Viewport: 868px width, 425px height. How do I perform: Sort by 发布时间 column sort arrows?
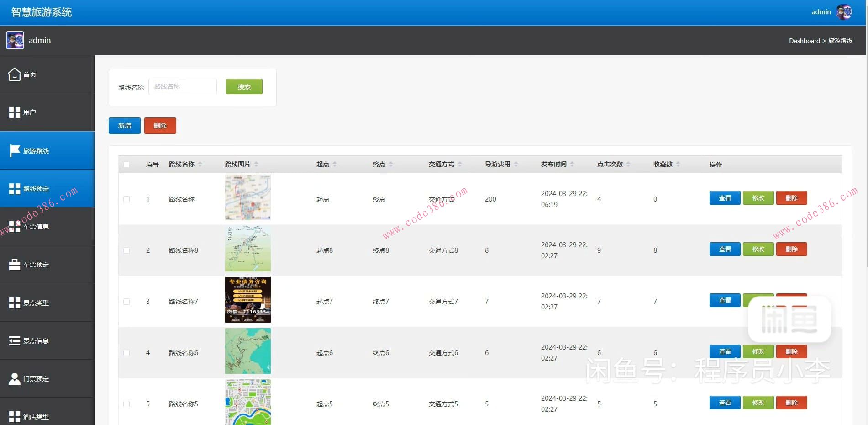click(572, 164)
